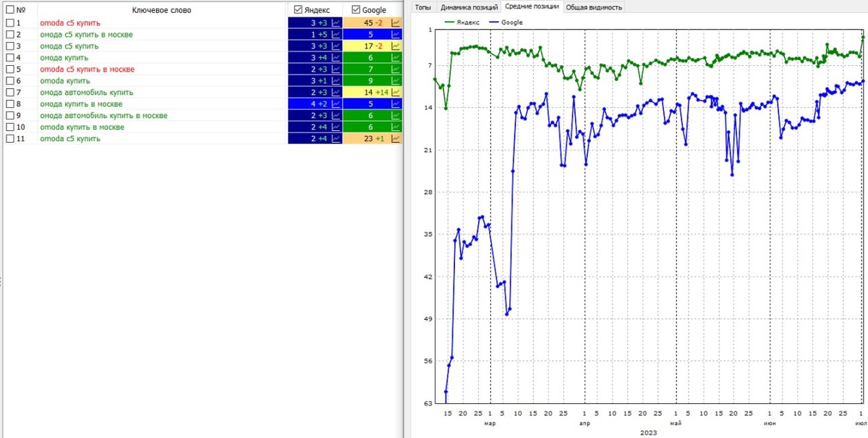Click the Google legend entry in chart
The width and height of the screenshot is (868, 438).
coord(506,22)
